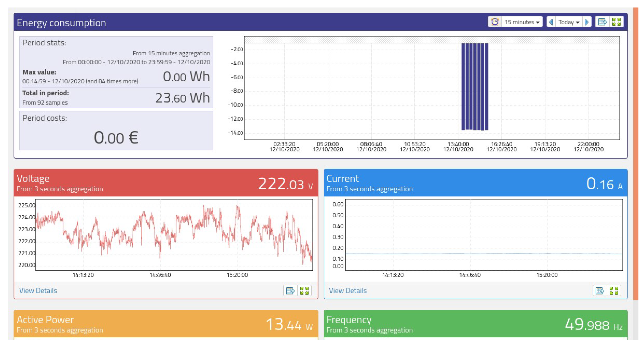Export Voltage panel data table icon

pos(290,291)
